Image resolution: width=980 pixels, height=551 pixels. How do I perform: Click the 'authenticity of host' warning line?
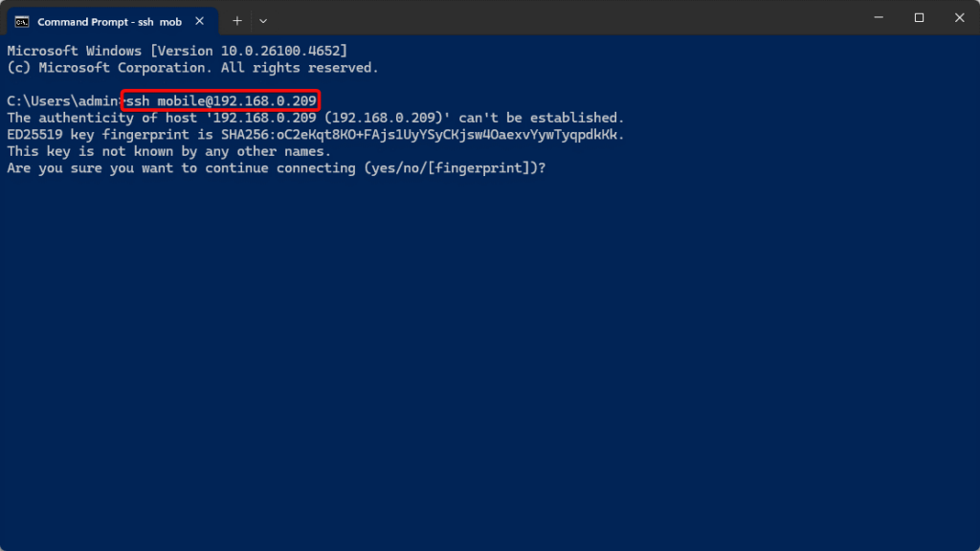(x=316, y=118)
